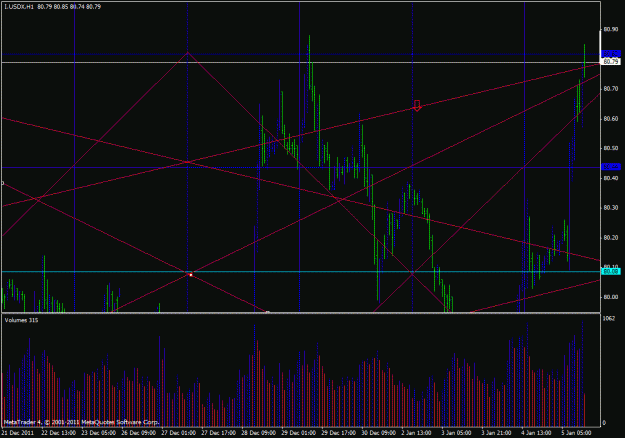This screenshot has height=438, width=625.
Task: Click the 80.00 price scale value
Action: tap(611, 297)
